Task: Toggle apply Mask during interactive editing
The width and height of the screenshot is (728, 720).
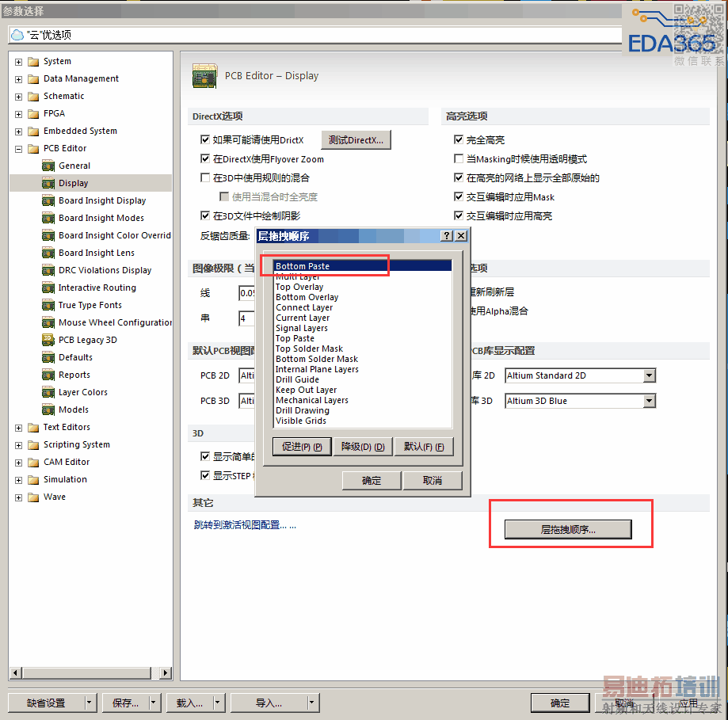Action: [458, 196]
